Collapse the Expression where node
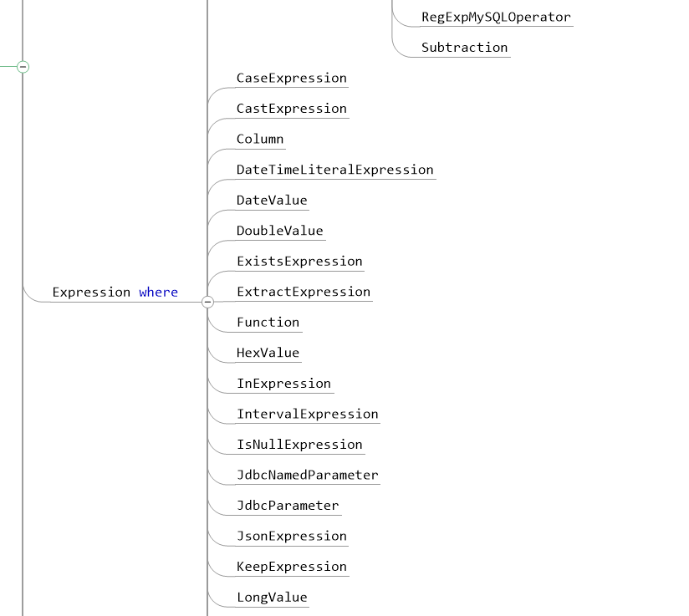This screenshot has height=616, width=689. pos(207,302)
